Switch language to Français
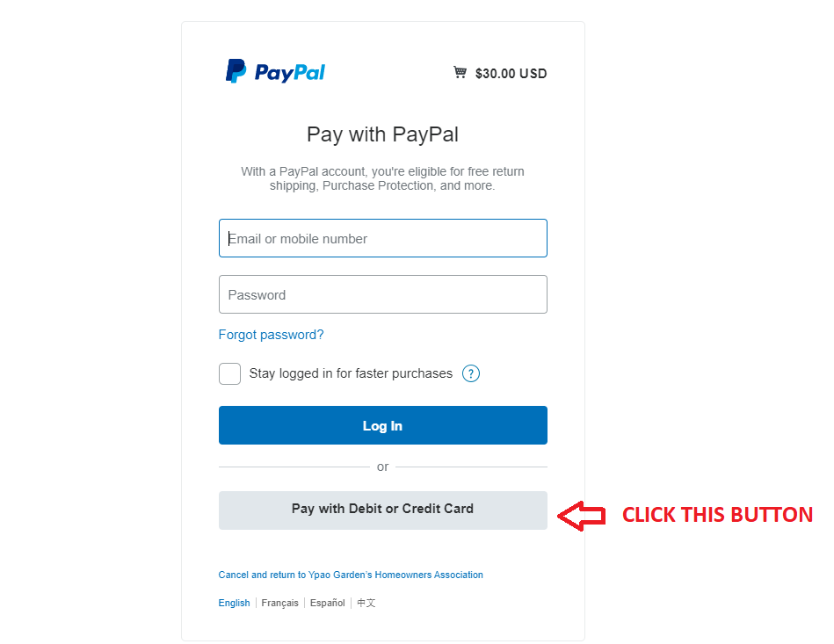 [279, 603]
